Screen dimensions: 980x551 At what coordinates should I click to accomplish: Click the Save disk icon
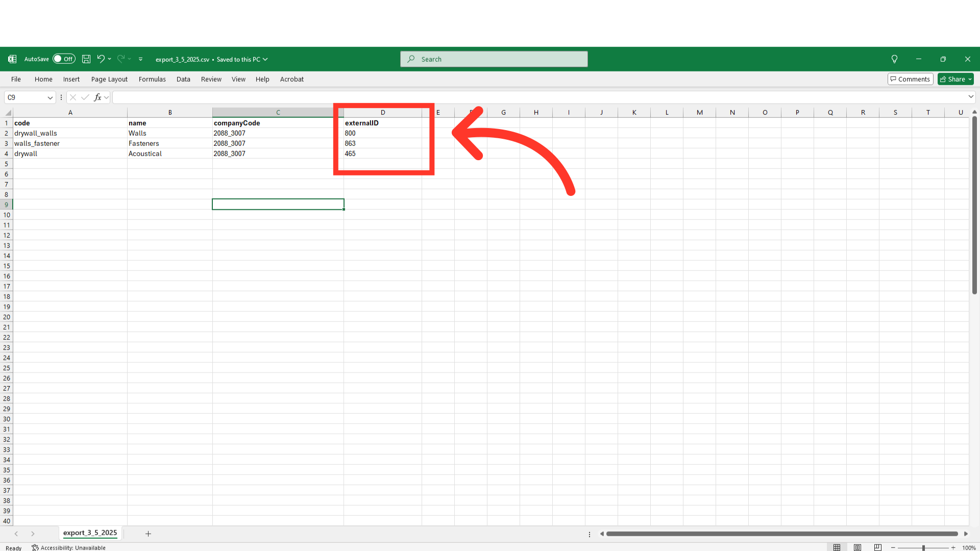(86, 59)
